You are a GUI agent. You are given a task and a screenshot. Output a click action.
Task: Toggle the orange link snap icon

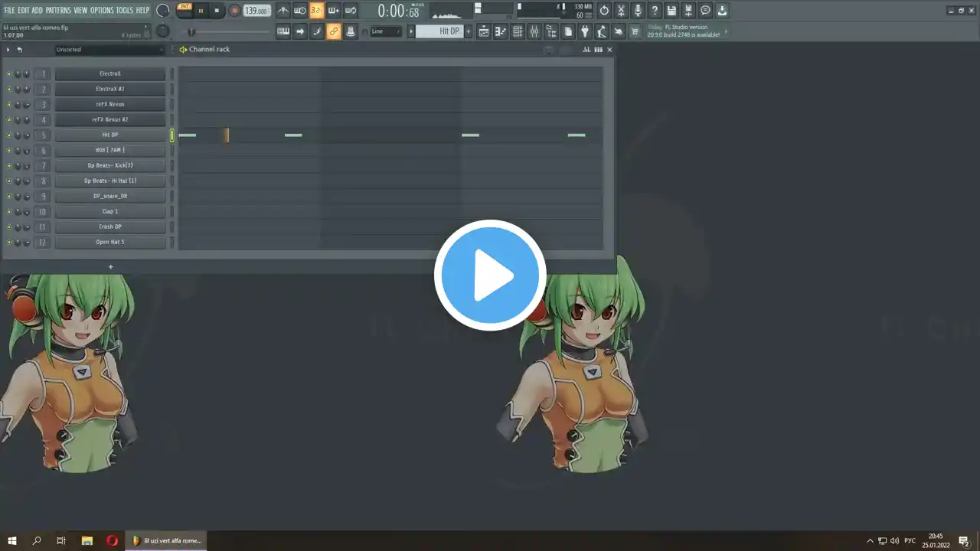[333, 31]
